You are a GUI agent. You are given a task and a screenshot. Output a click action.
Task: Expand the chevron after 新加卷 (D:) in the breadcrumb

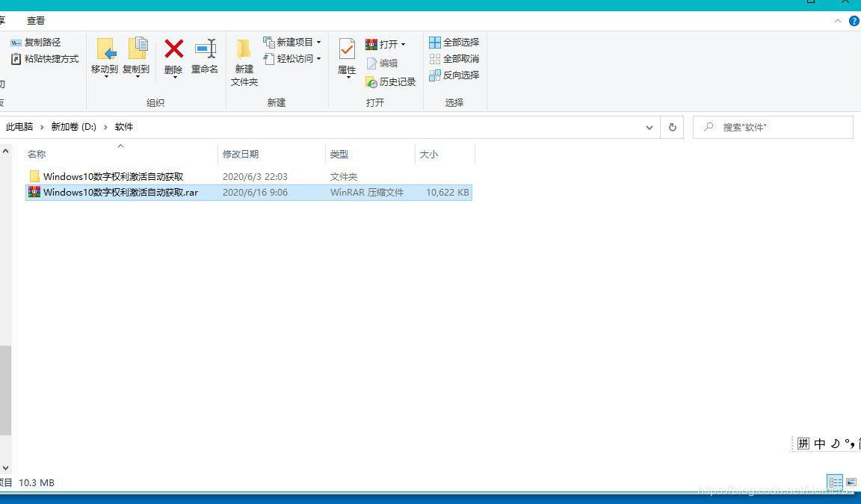click(105, 127)
